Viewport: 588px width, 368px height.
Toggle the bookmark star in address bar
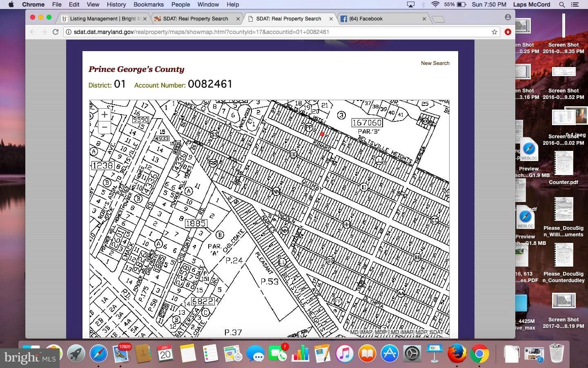(494, 32)
